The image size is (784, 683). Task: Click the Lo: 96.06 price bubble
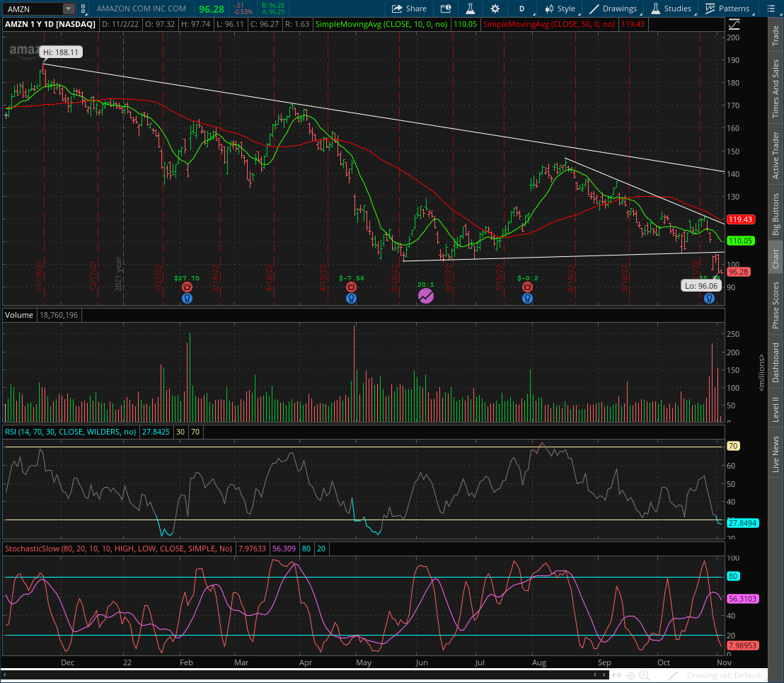(701, 286)
